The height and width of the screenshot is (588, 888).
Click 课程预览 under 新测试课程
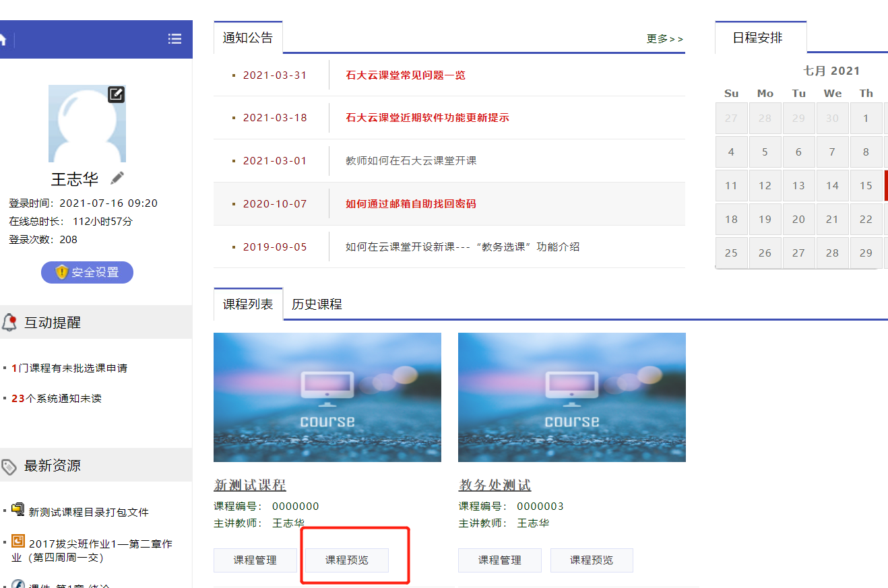coord(347,560)
